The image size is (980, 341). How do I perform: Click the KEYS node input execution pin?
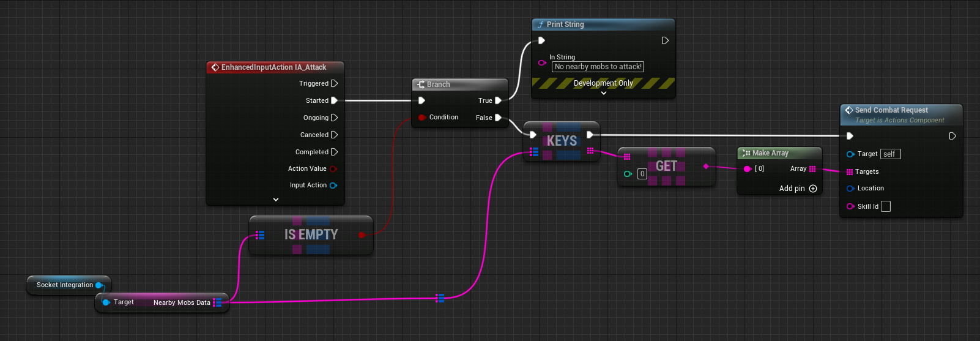click(533, 135)
